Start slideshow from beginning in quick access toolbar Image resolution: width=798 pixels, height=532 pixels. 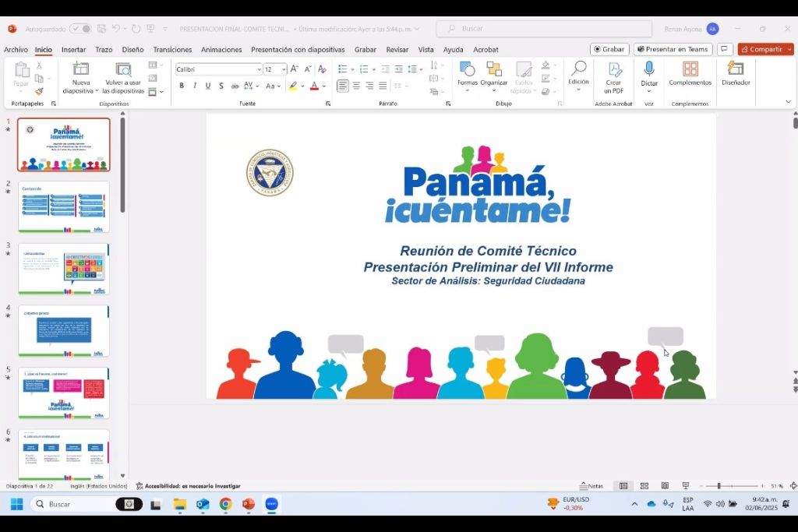[x=150, y=29]
